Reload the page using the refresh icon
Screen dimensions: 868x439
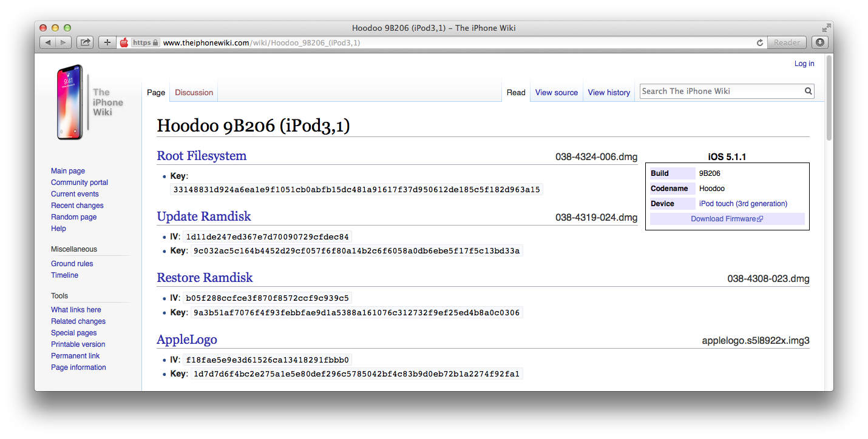[x=759, y=42]
